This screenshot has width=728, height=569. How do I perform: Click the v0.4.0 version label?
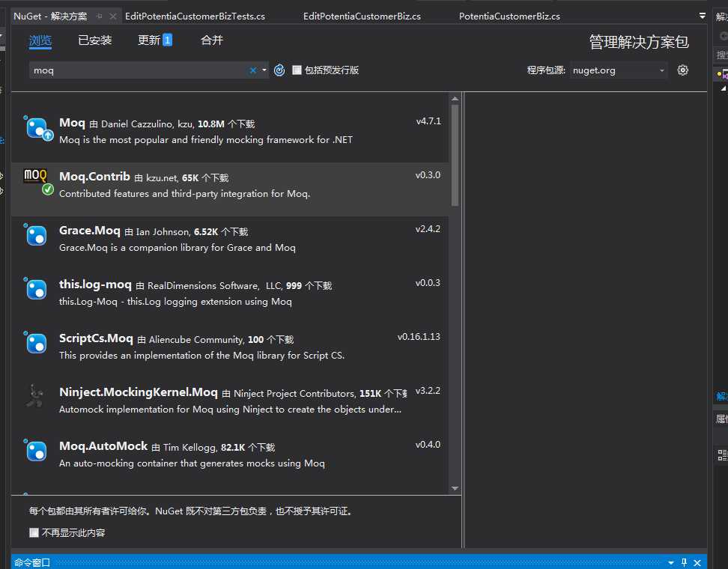coord(428,444)
